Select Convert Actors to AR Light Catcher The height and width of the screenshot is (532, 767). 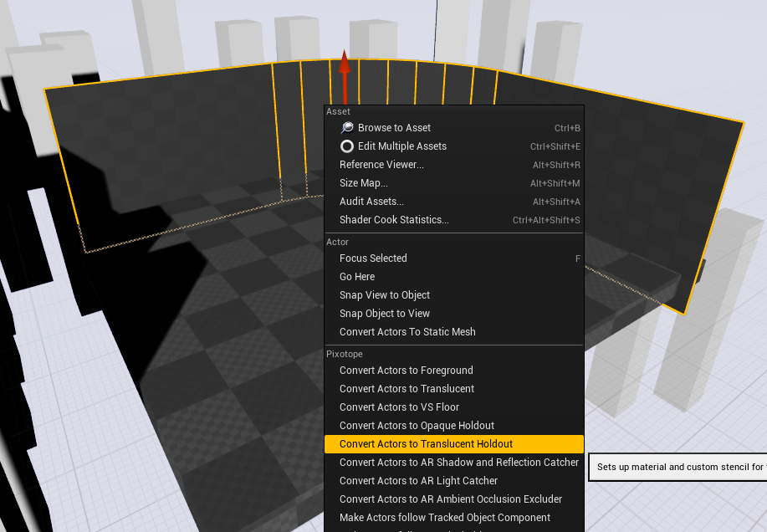coord(418,481)
